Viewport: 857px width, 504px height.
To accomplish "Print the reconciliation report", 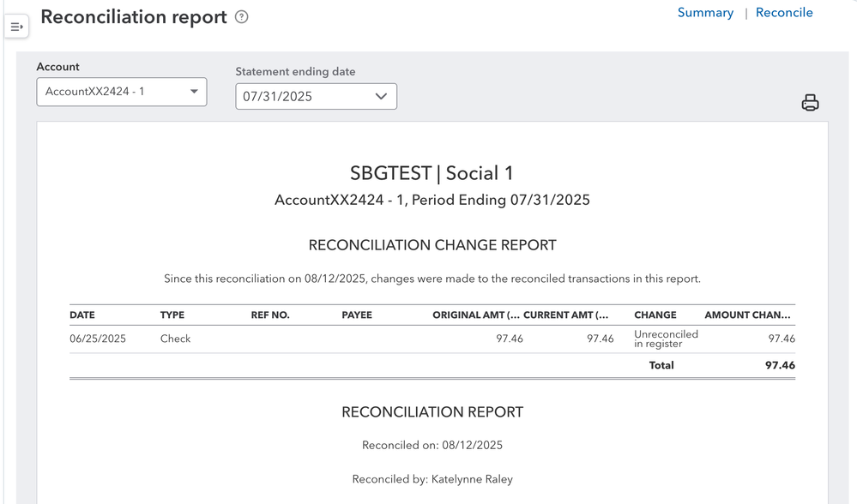I will point(810,103).
